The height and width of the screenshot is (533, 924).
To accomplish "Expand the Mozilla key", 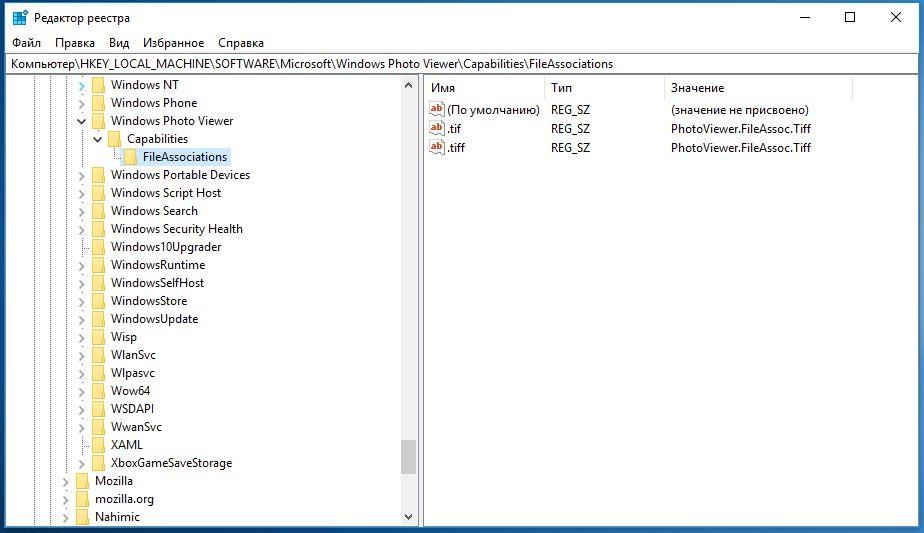I will [65, 482].
